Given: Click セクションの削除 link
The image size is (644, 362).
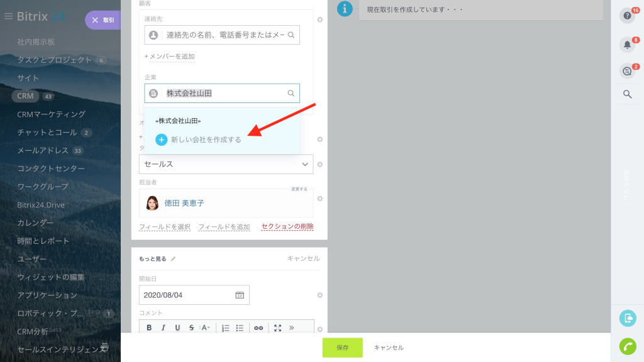Looking at the screenshot, I should point(287,227).
